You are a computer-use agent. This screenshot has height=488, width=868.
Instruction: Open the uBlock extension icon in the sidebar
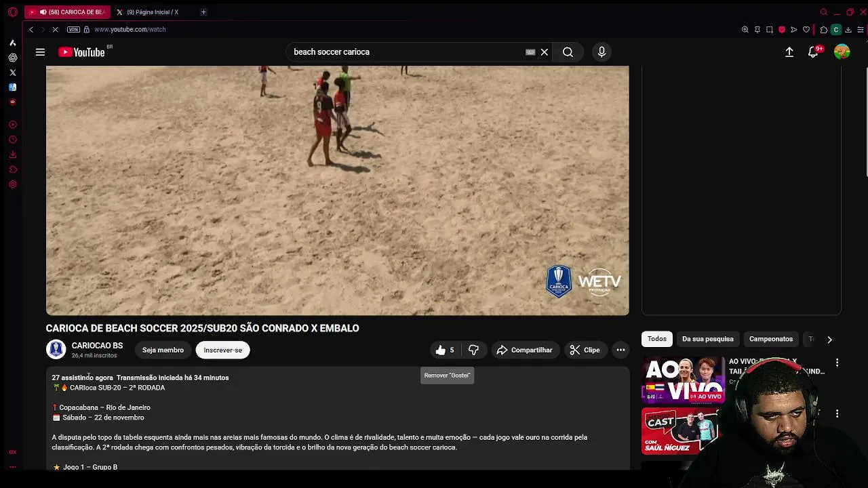(x=12, y=102)
